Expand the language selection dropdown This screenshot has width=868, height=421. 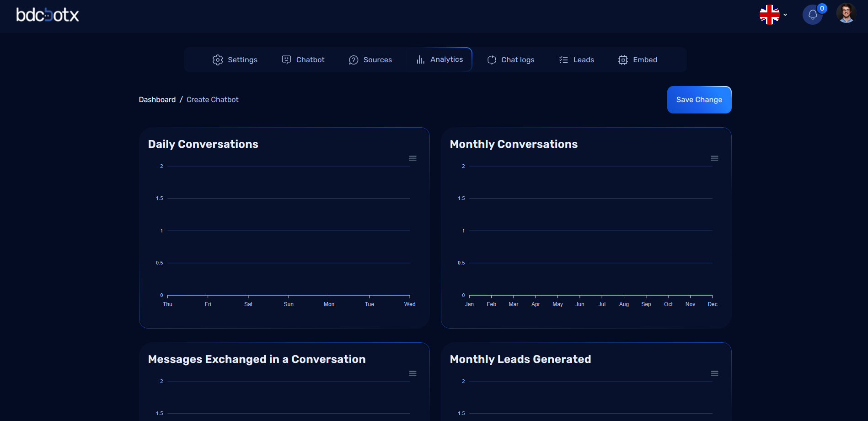click(x=785, y=15)
